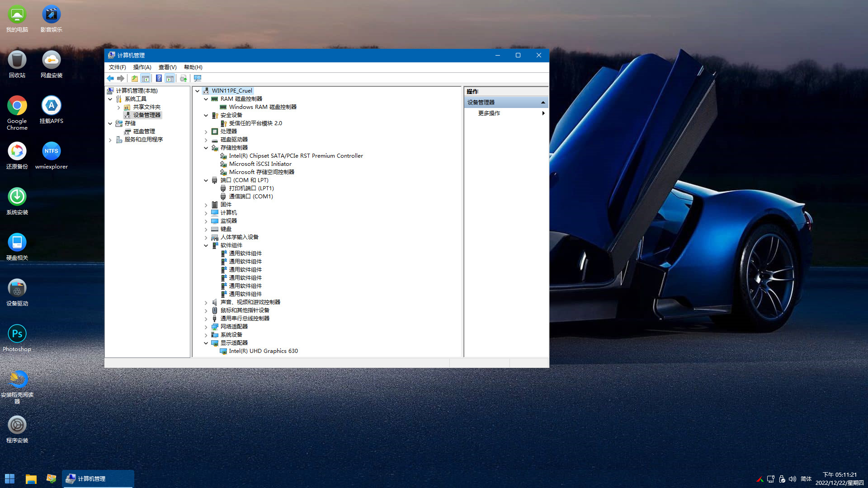868x488 pixels.
Task: Open 影音娱乐 desktop icon
Action: [x=51, y=19]
